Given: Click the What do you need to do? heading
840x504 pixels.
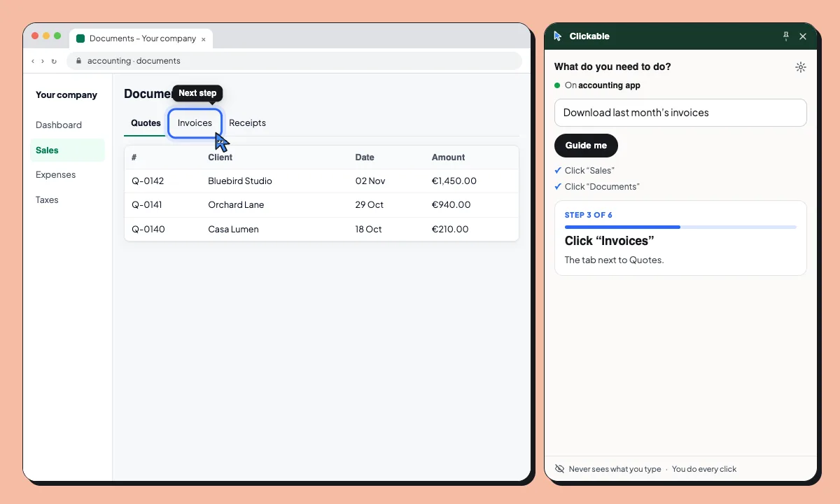Looking at the screenshot, I should point(612,67).
